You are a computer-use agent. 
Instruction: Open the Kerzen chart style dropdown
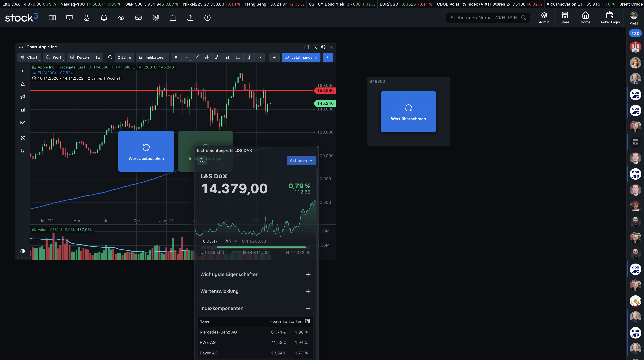pyautogui.click(x=80, y=57)
